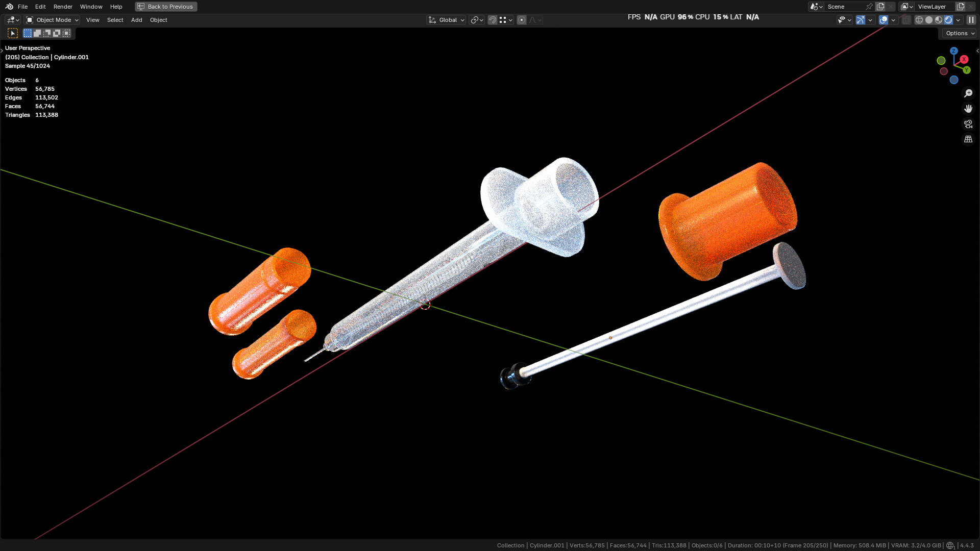Click the zoom view magnifier icon
The height and width of the screenshot is (551, 980).
tap(968, 93)
